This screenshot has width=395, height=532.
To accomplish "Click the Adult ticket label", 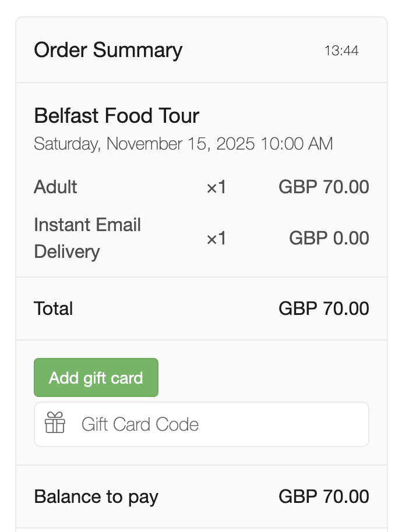I will [55, 187].
